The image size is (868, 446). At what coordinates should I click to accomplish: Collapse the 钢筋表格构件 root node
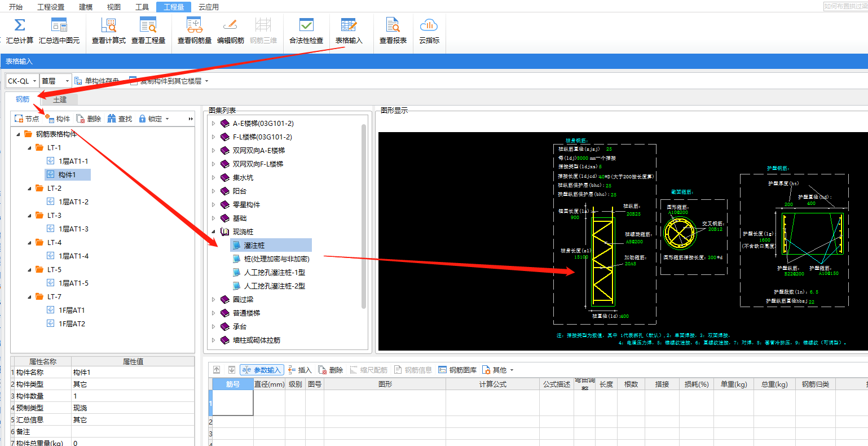19,134
